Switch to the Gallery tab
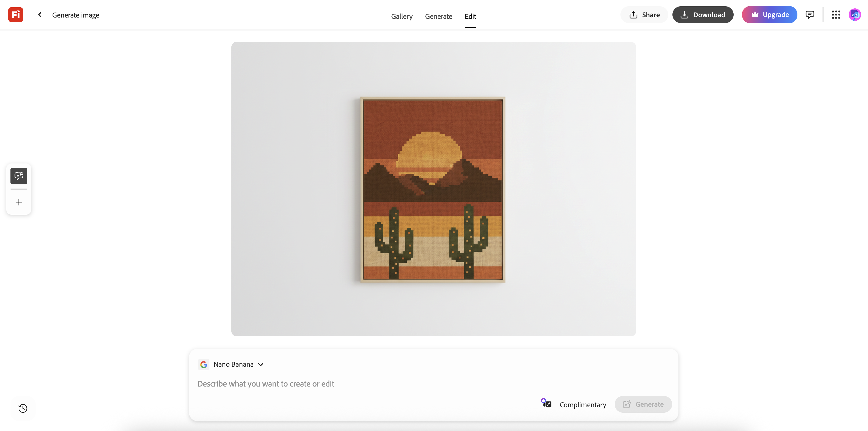This screenshot has height=431, width=868. (402, 16)
